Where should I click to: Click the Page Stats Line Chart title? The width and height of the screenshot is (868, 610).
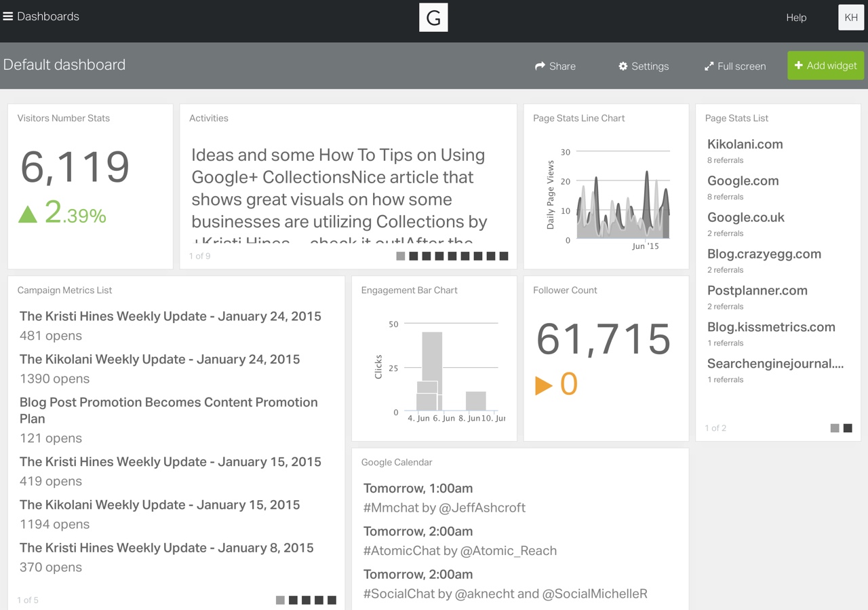(x=578, y=118)
